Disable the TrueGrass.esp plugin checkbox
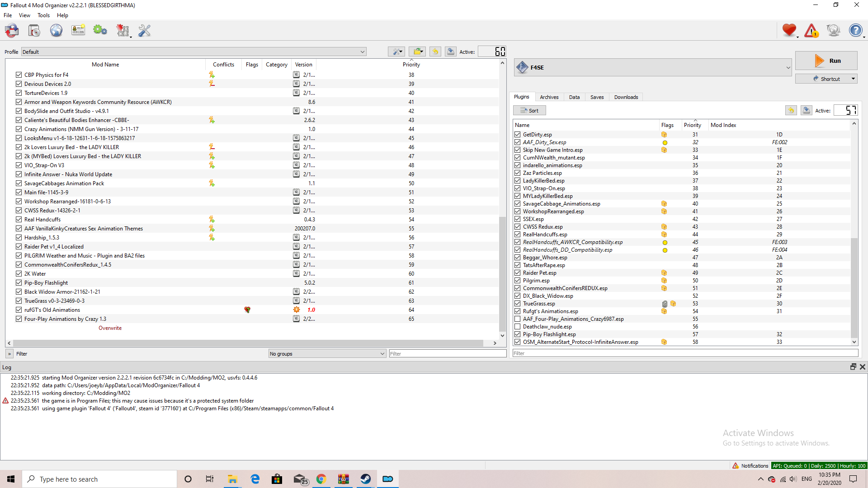 coord(517,304)
